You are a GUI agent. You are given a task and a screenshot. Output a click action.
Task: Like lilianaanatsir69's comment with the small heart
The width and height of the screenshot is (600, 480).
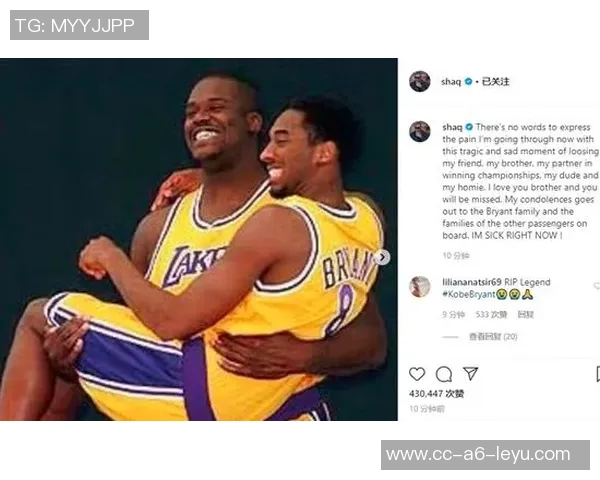click(597, 286)
